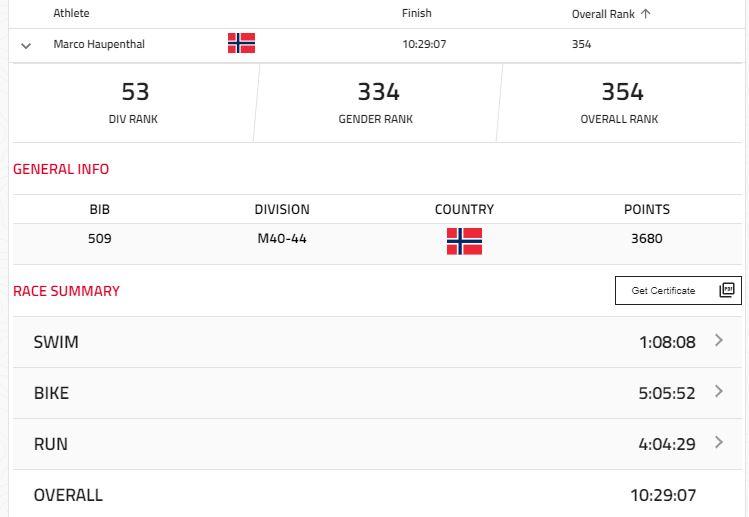
Task: Click the DIV RANK 53 tile
Action: (x=133, y=103)
